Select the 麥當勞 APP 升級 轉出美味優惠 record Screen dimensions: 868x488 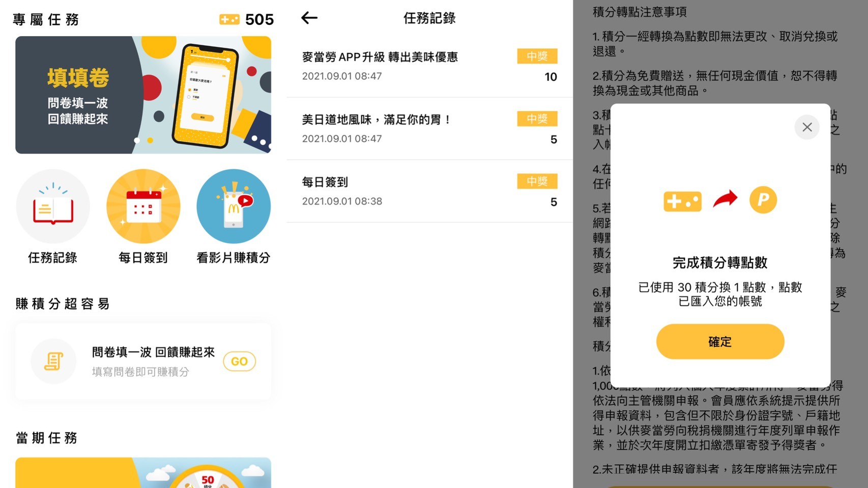point(429,66)
